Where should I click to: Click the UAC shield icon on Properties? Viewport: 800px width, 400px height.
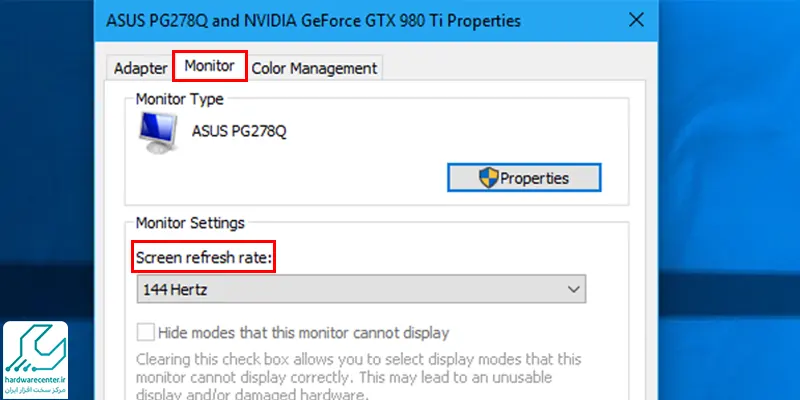click(x=488, y=178)
